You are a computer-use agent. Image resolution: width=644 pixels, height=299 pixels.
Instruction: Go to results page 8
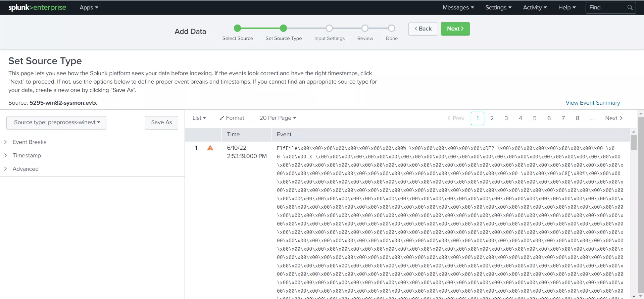pos(577,118)
